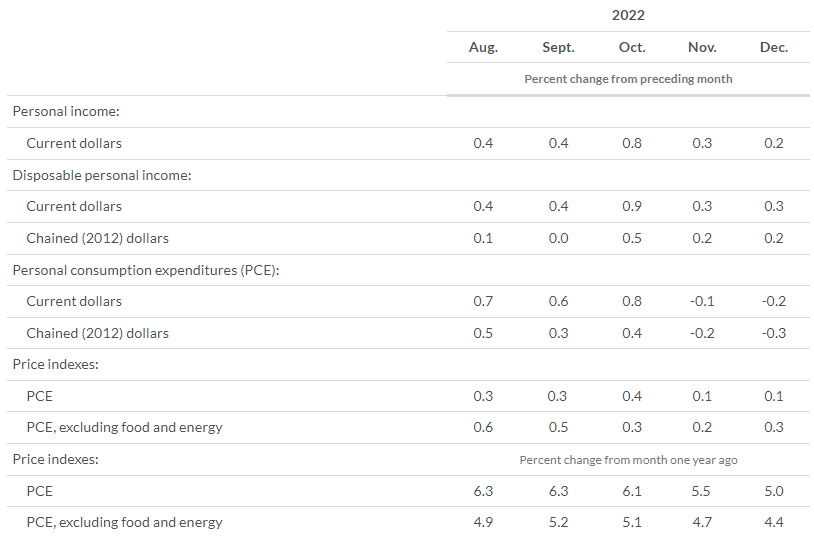Click the Aug. column header

coord(483,47)
